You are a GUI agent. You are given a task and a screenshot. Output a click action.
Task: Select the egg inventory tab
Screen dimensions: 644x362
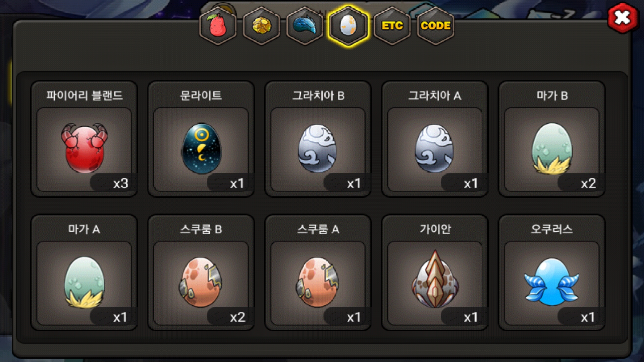click(348, 26)
